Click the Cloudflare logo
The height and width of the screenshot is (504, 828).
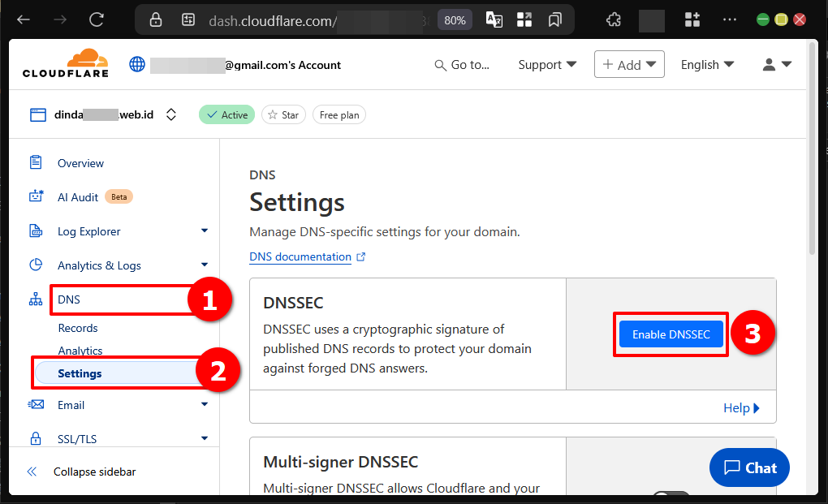(66, 63)
